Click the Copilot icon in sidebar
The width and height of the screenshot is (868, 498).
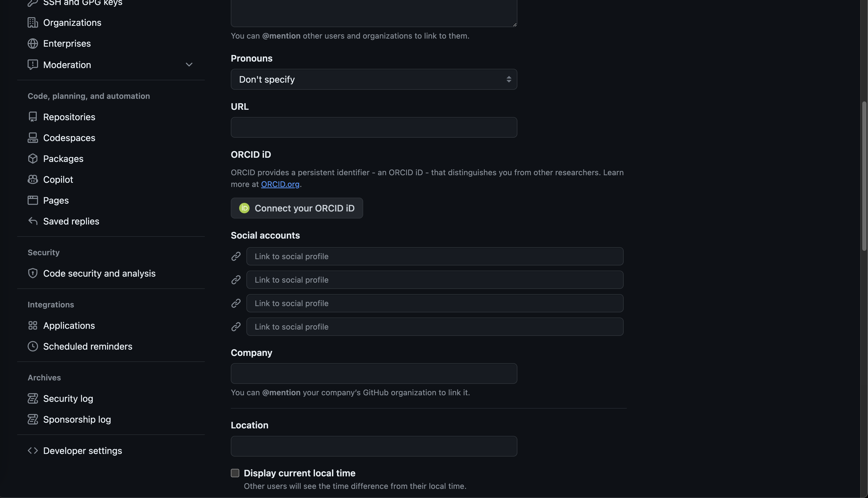[x=33, y=180]
